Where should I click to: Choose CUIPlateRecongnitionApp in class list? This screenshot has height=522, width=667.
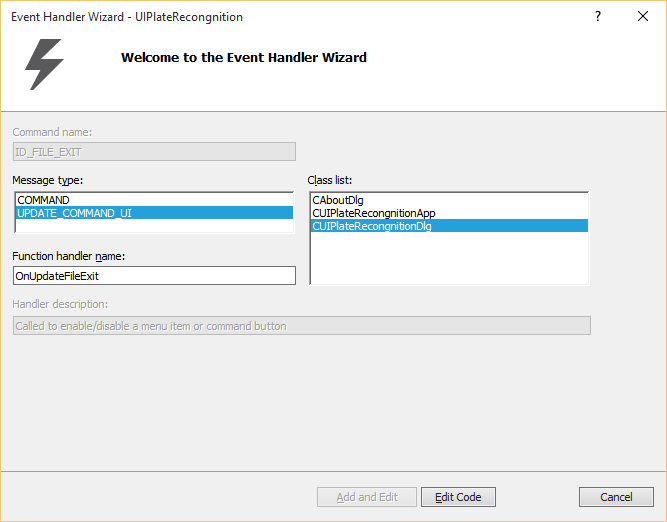coord(450,213)
